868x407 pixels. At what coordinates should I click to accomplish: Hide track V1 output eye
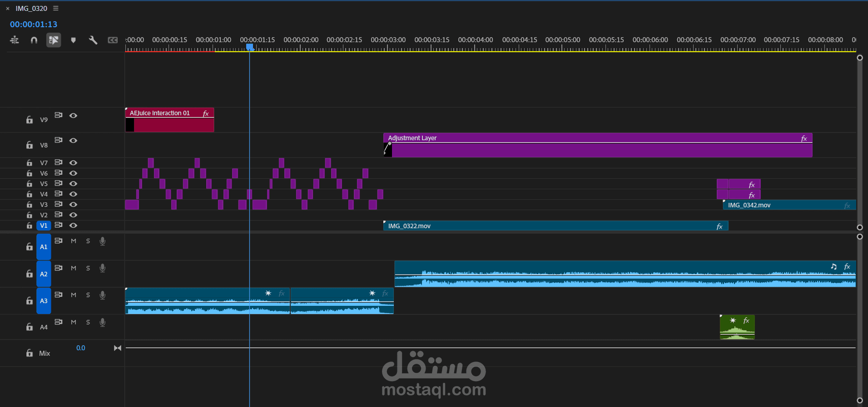73,225
